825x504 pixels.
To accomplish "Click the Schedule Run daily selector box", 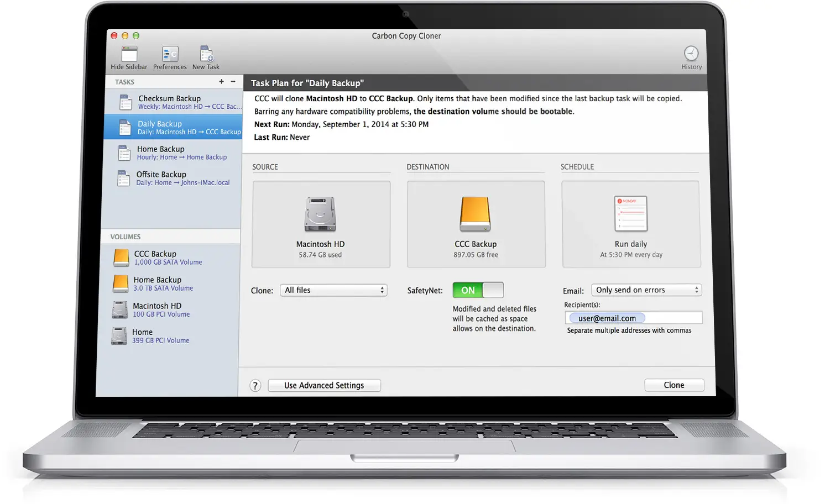I will [x=631, y=224].
